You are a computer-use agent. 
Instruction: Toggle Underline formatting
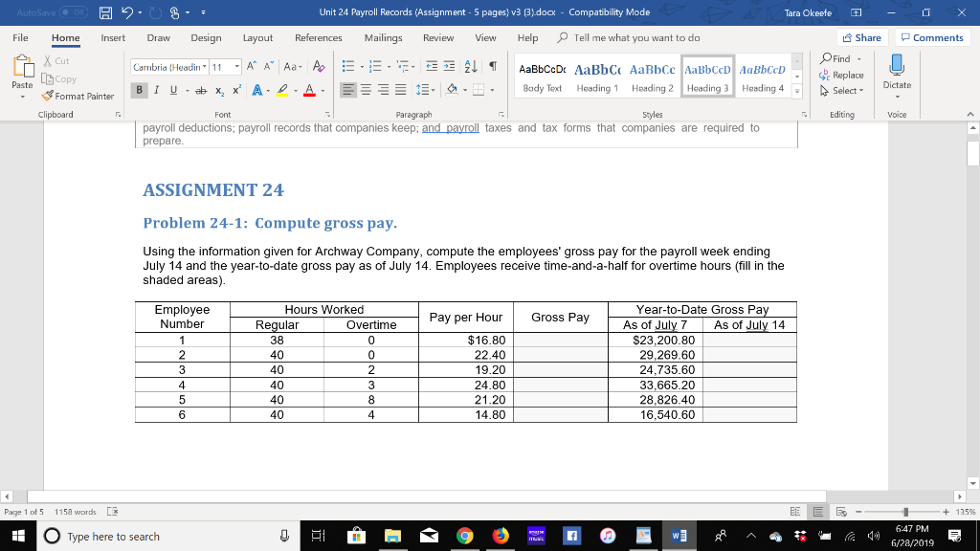[x=173, y=89]
